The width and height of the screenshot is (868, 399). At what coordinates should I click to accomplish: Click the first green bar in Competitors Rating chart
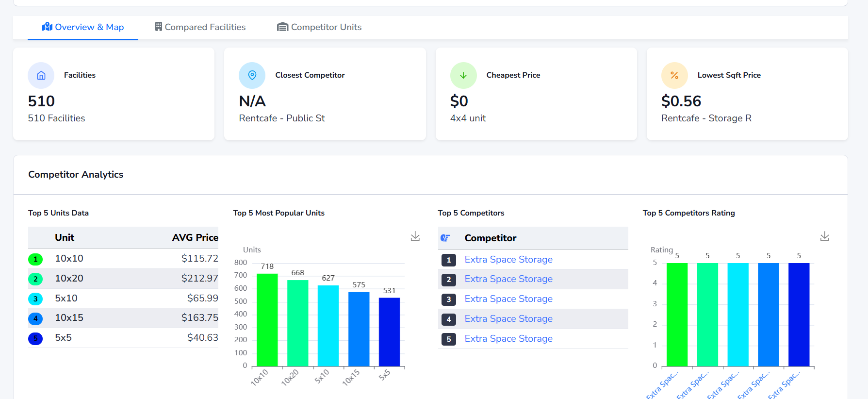click(x=677, y=315)
